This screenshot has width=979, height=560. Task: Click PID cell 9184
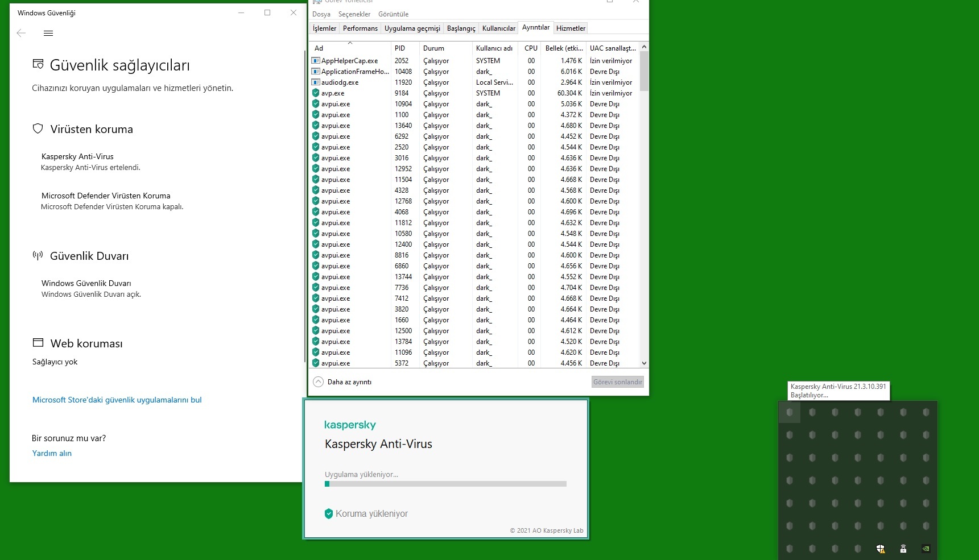402,93
